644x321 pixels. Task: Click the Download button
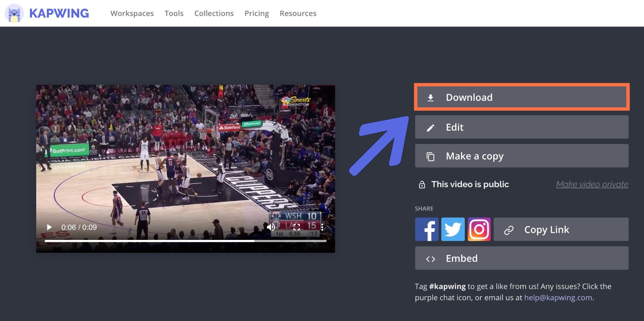tap(522, 97)
